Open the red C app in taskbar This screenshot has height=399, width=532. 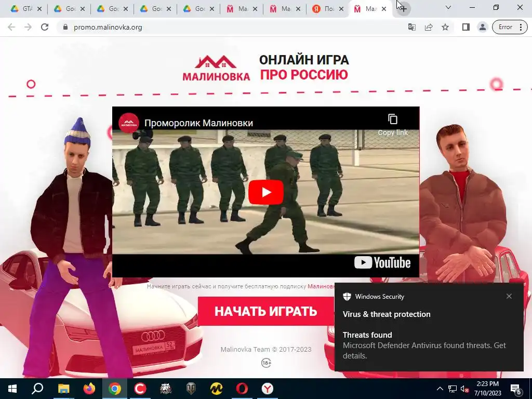[x=140, y=389]
